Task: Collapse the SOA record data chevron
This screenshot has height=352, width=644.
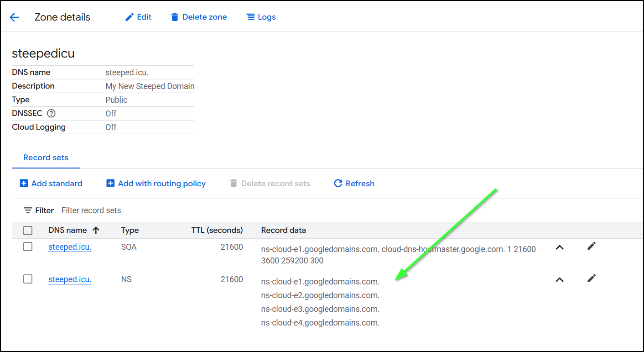Action: (x=560, y=247)
